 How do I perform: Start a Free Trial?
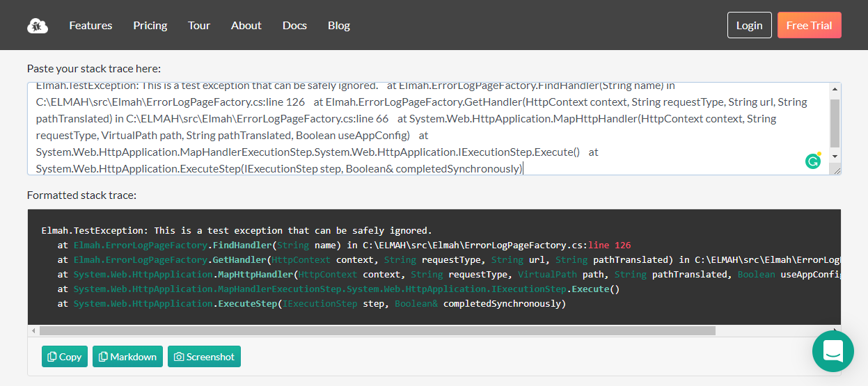pos(810,25)
